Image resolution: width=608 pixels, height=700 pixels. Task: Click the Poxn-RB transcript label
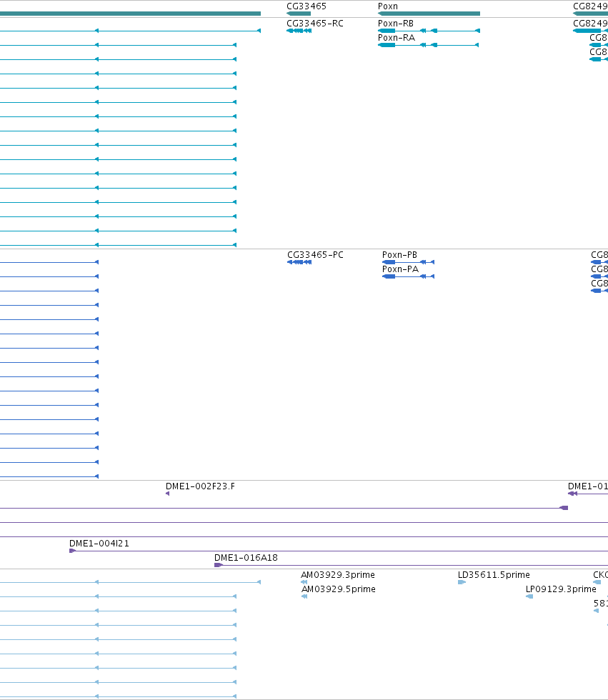396,23
